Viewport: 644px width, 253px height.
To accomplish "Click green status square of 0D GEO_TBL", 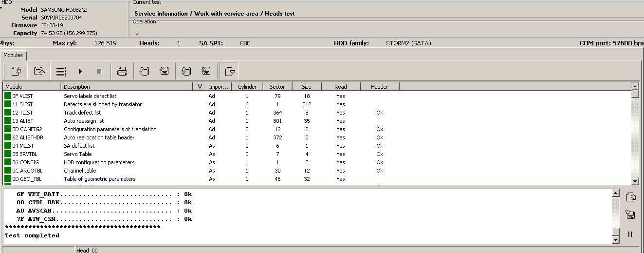I will 8,179.
